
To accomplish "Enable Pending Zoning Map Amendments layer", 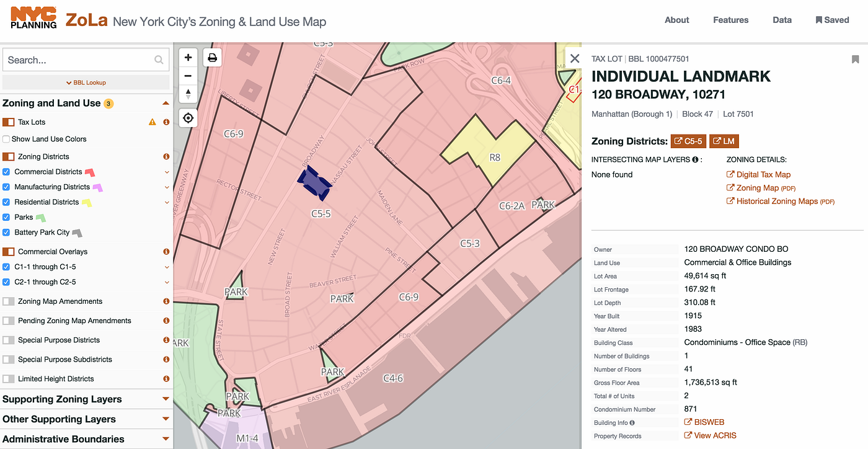I will tap(9, 321).
